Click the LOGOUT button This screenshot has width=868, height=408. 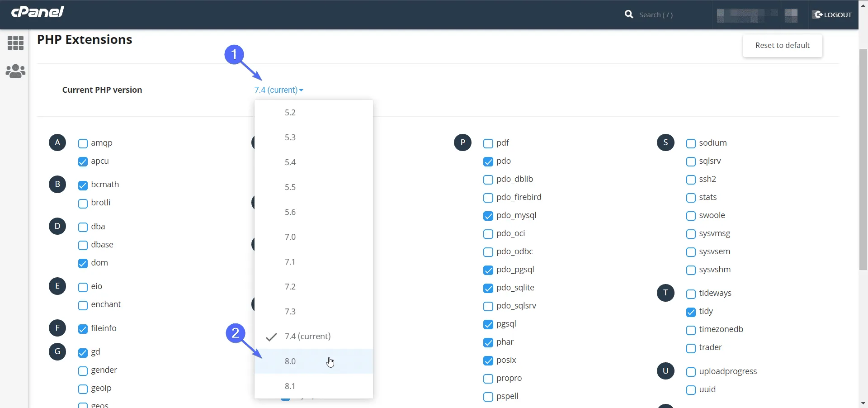(x=833, y=15)
